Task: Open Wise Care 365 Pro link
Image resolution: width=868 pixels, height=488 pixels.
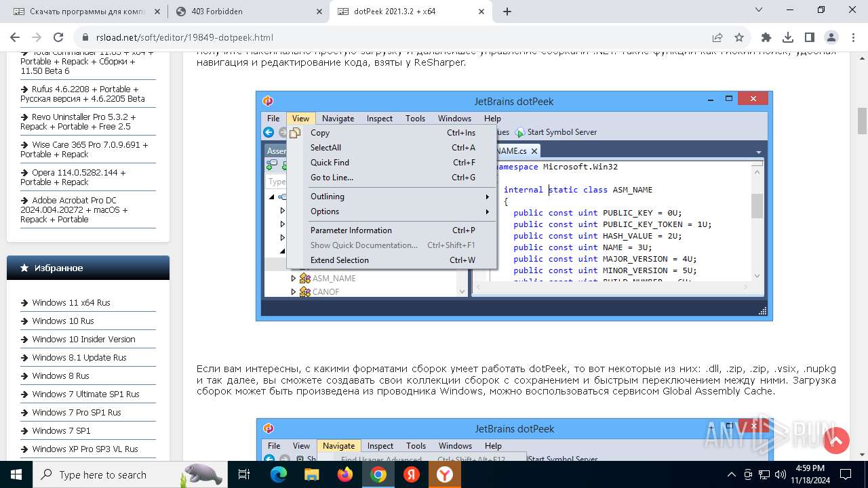Action: (84, 149)
